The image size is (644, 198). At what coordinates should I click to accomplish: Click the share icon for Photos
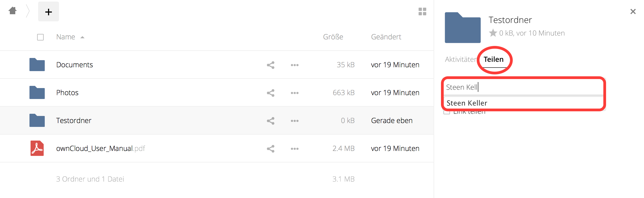270,93
